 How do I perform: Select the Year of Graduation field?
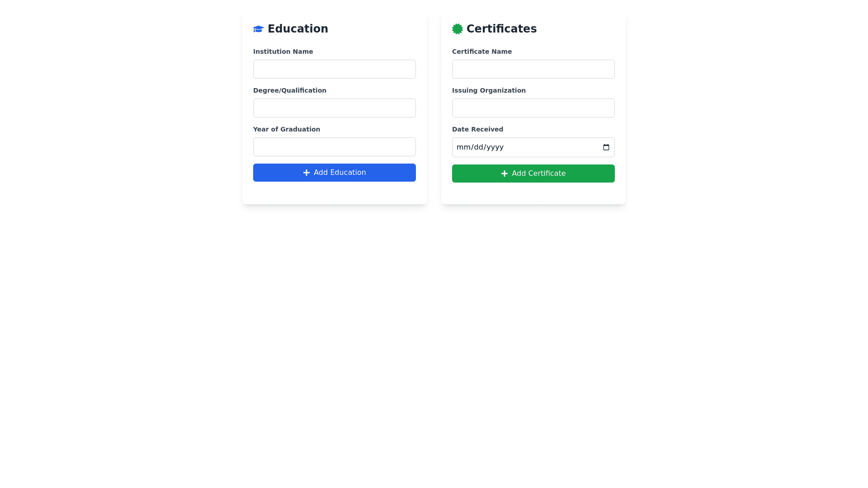[x=334, y=147]
